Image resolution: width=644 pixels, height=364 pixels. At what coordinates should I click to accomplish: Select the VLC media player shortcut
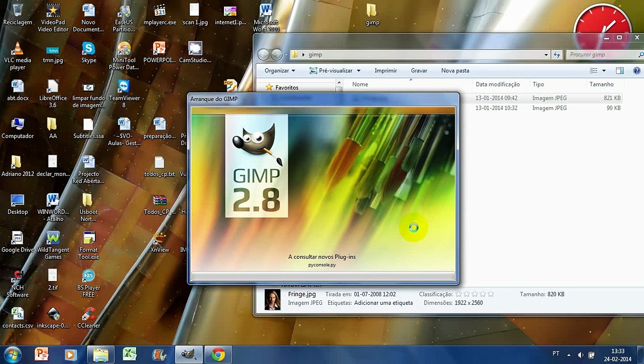[18, 56]
